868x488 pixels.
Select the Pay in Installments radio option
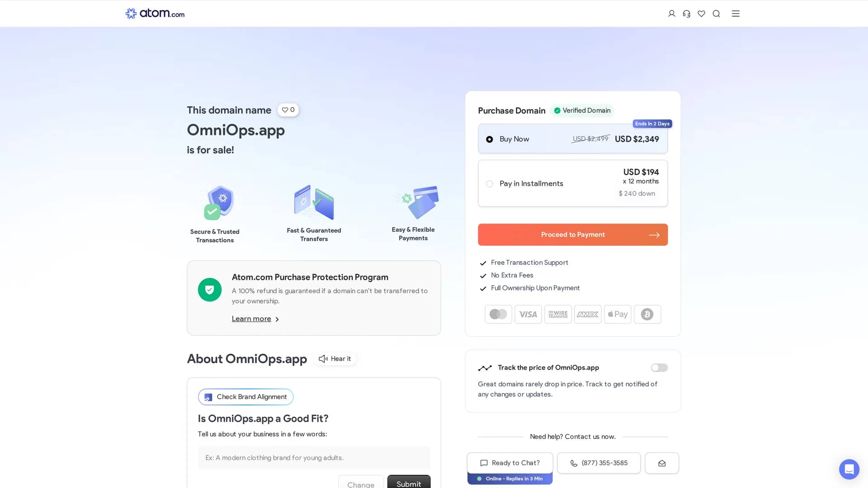tap(489, 183)
